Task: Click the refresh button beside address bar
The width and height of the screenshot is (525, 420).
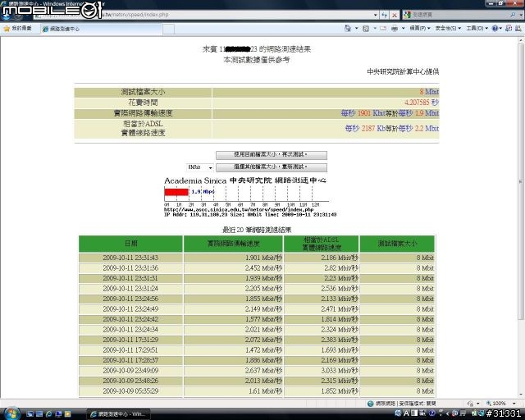Action: tap(385, 15)
